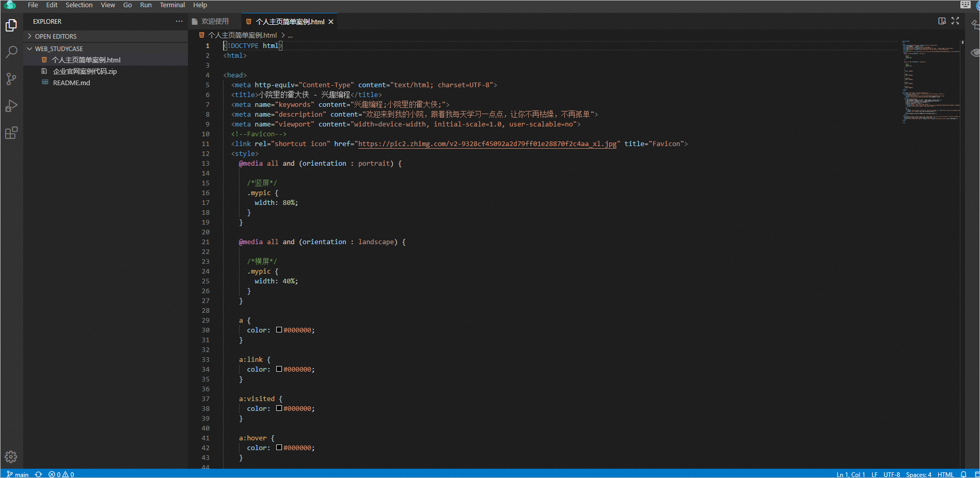Click the 'portrait' text in media query
The height and width of the screenshot is (478, 980).
[x=374, y=164]
